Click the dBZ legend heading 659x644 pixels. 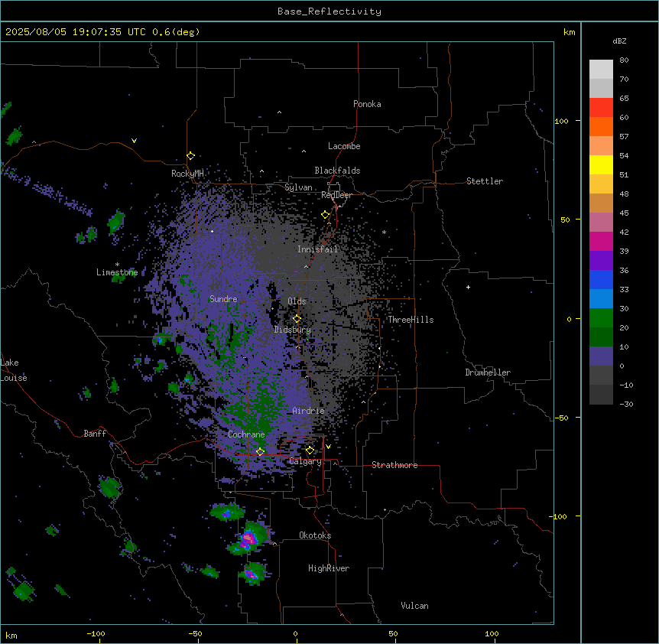[619, 41]
